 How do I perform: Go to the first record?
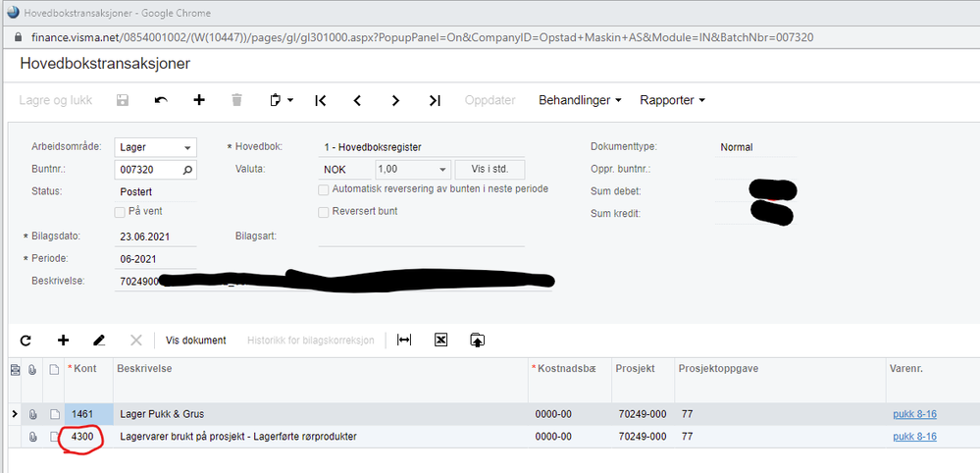point(321,100)
